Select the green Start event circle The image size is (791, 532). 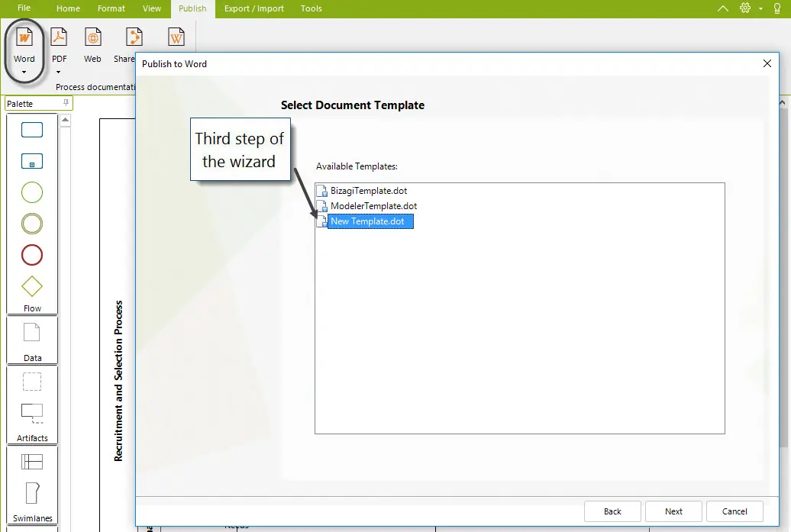(32, 192)
